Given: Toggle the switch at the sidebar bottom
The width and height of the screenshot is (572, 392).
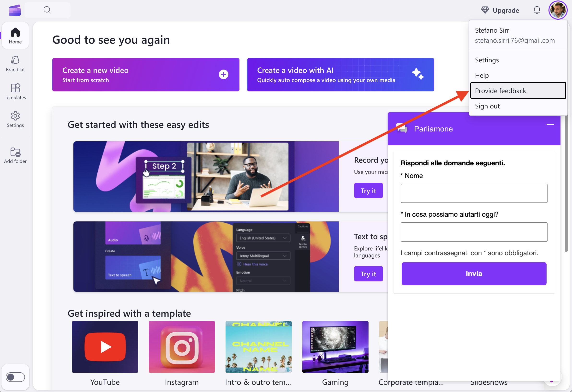Looking at the screenshot, I should (x=15, y=377).
